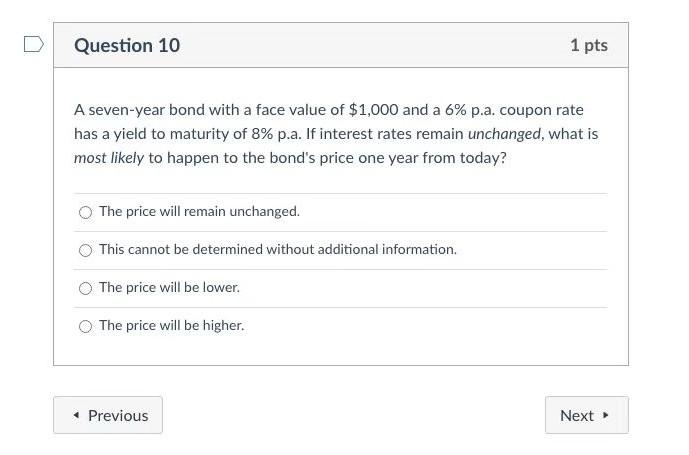689x455 pixels.
Task: Select radio for "The price will remain unchanged"
Action: 85,212
